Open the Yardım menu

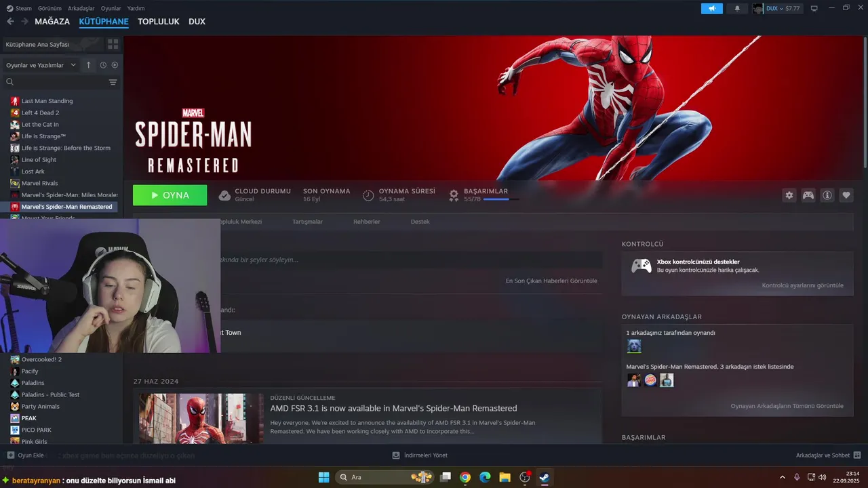pyautogui.click(x=136, y=8)
